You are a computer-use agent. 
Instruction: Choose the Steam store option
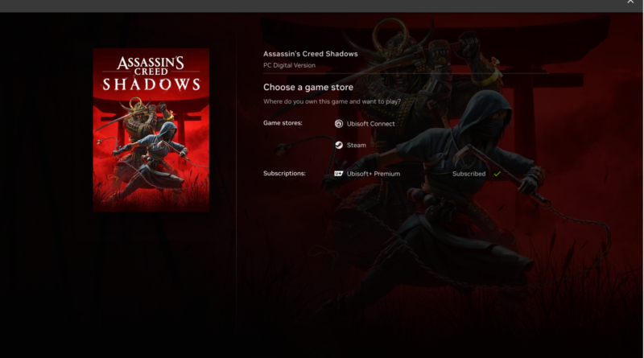pos(356,146)
